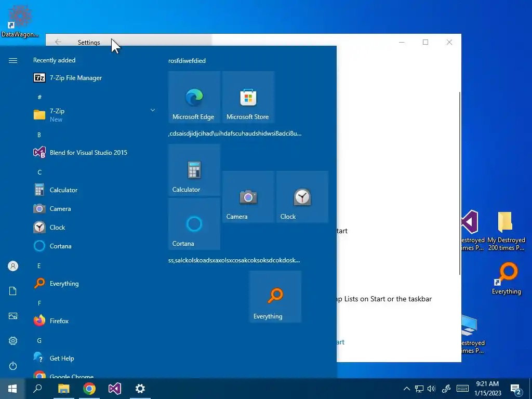Jump to letter E in app list
Screen dimensions: 532x399
[x=39, y=265]
